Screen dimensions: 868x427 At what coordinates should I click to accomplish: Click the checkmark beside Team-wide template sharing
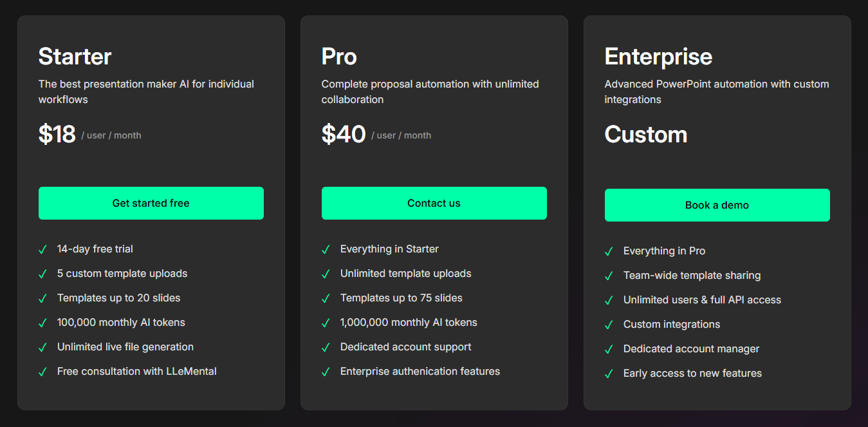click(609, 275)
